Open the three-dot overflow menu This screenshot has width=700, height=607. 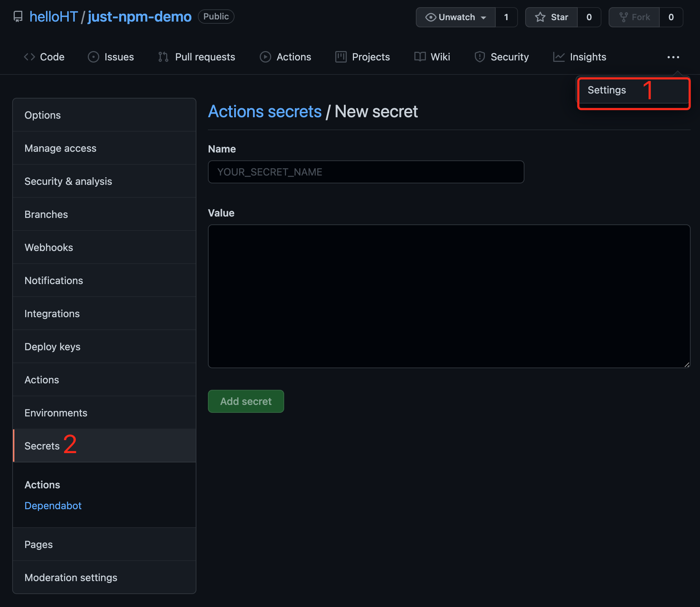pos(673,57)
